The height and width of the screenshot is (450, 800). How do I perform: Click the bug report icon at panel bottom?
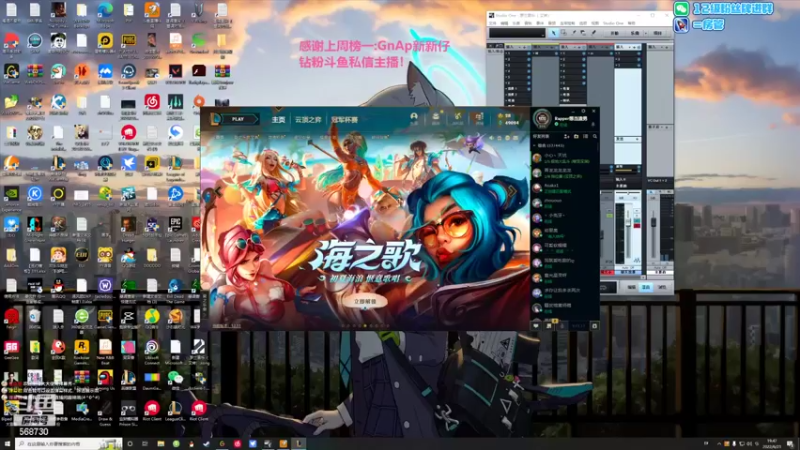(594, 326)
